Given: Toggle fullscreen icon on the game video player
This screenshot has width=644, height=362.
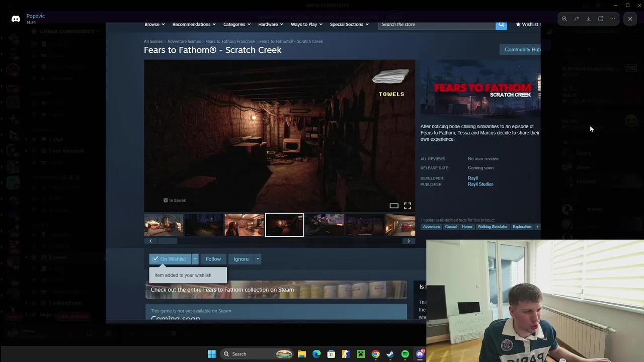Looking at the screenshot, I should pyautogui.click(x=408, y=206).
